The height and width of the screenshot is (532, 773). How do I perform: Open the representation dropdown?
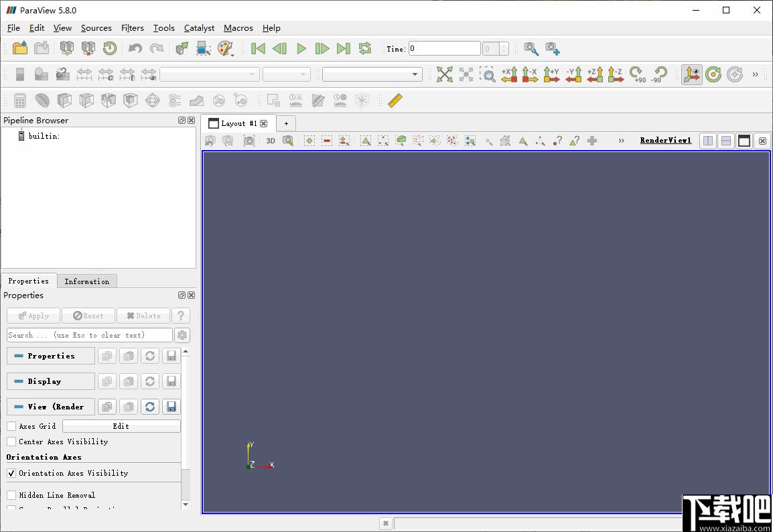click(x=372, y=74)
